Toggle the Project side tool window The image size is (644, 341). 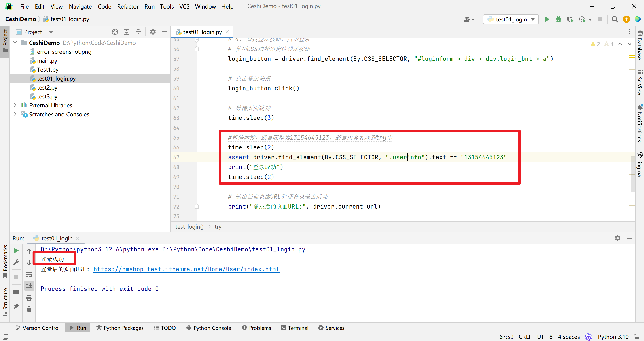click(x=5, y=41)
